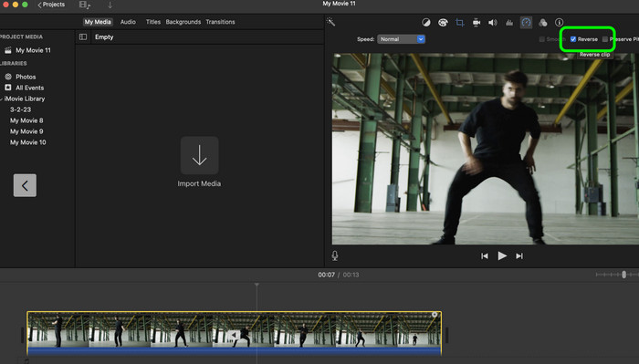This screenshot has height=364, width=639.
Task: Adjust the timeline zoom slider
Action: click(x=623, y=275)
